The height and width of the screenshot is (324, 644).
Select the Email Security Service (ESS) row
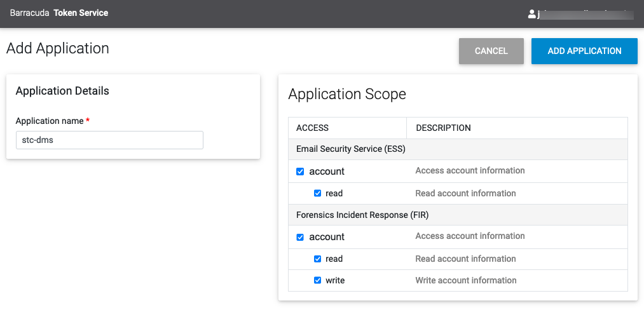351,149
